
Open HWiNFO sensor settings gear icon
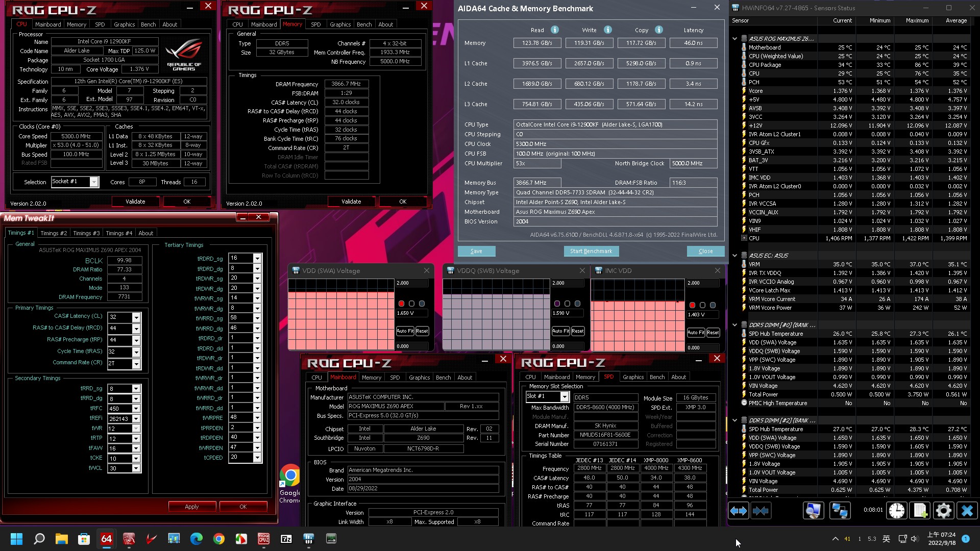point(943,511)
